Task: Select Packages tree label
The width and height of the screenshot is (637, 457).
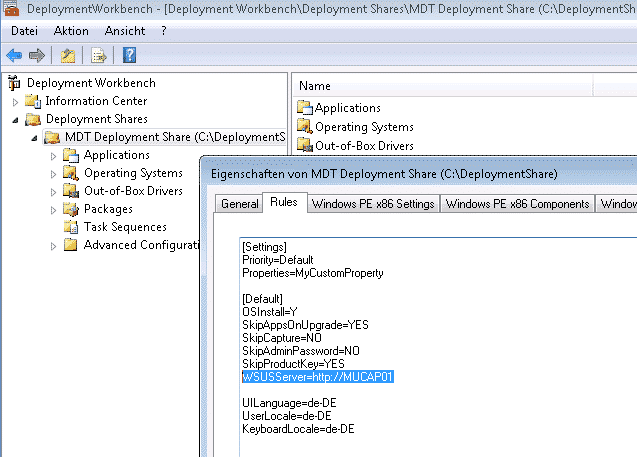Action: [108, 209]
